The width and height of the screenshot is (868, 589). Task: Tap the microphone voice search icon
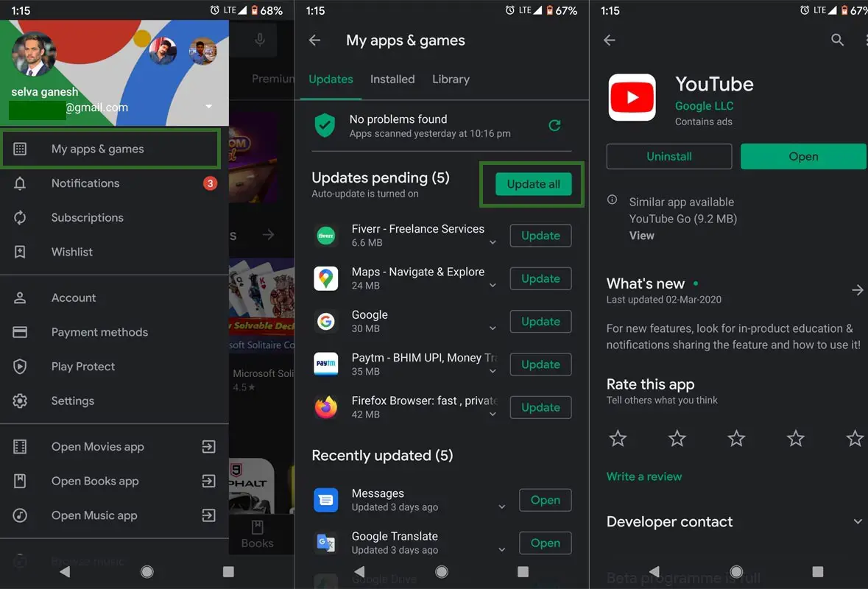pos(260,40)
